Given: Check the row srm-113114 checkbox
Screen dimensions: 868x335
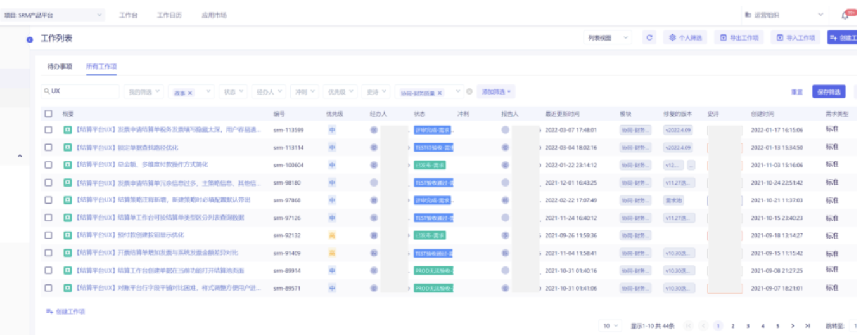Looking at the screenshot, I should (49, 147).
